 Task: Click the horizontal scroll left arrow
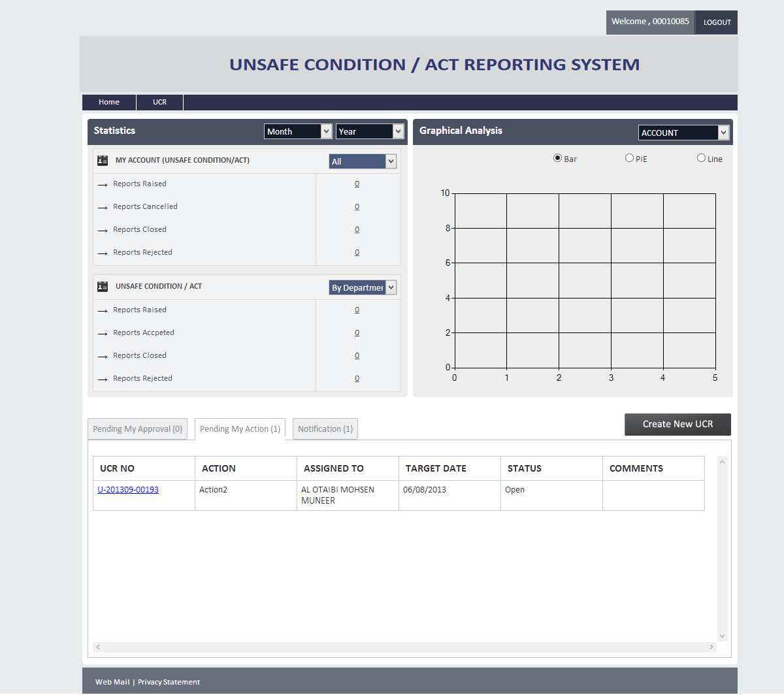(98, 647)
